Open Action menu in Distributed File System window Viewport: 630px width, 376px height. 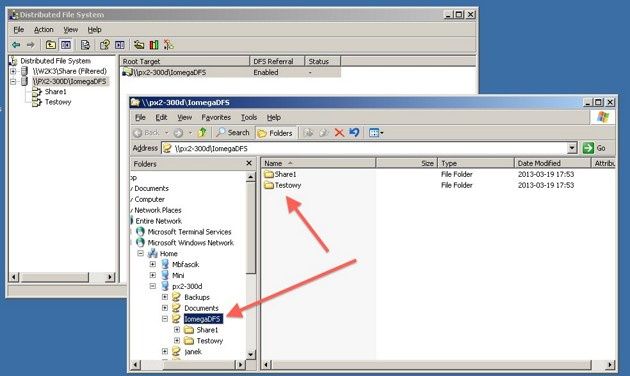[43, 30]
